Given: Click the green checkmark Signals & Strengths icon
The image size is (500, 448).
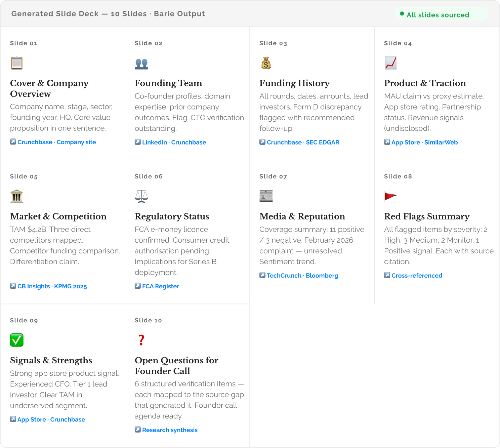Looking at the screenshot, I should [16, 340].
